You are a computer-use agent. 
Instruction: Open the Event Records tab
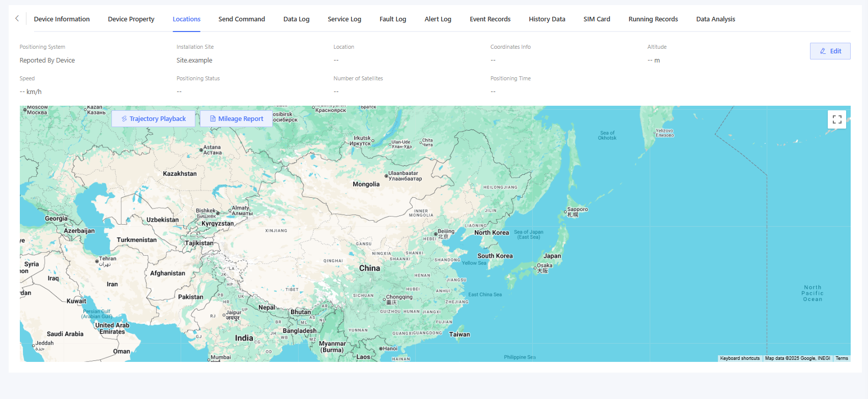pyautogui.click(x=490, y=19)
